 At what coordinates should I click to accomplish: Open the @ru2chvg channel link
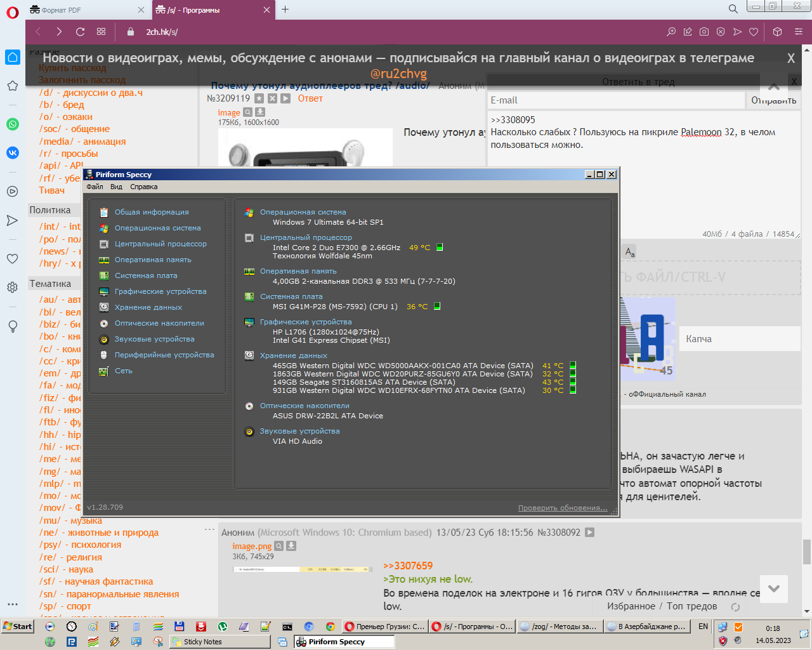[398, 74]
